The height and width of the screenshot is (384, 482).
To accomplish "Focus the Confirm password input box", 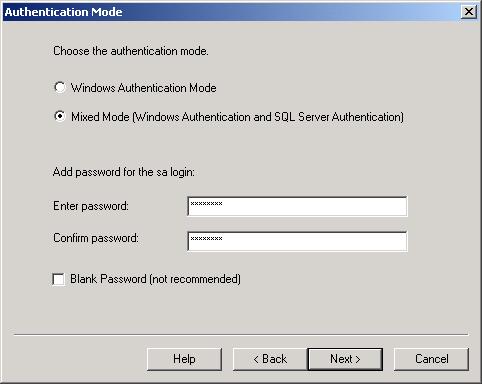I will [x=297, y=241].
